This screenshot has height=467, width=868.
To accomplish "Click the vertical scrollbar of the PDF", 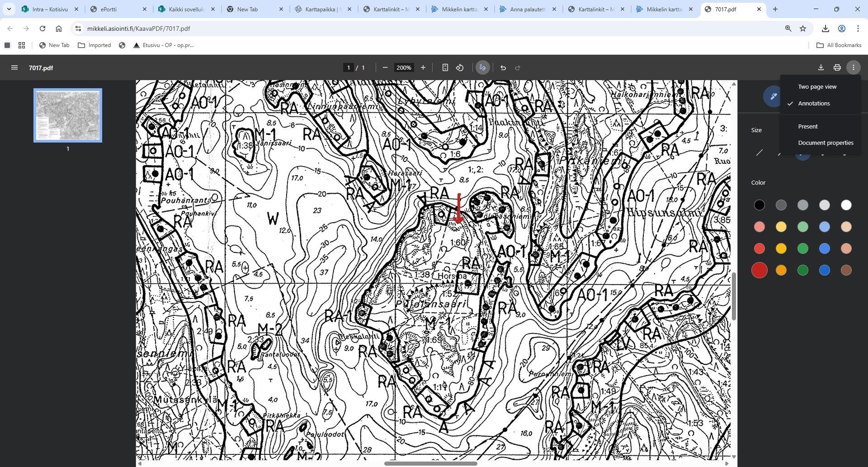I will tap(734, 296).
